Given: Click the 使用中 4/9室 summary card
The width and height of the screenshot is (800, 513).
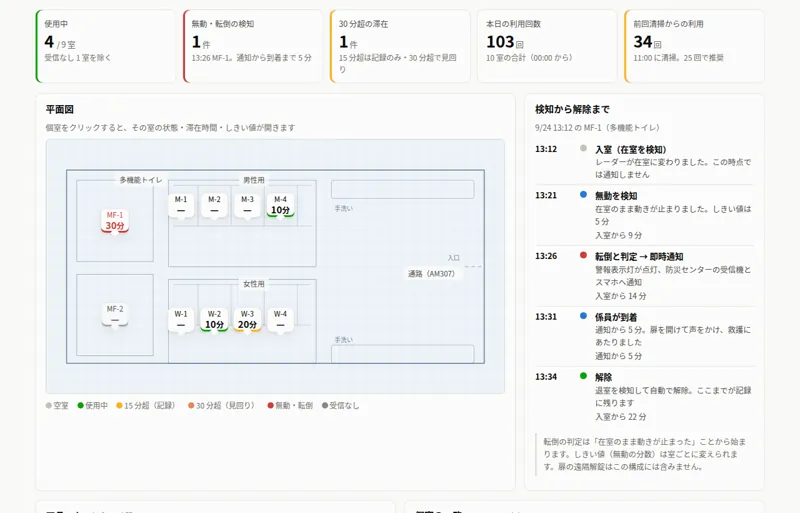Looking at the screenshot, I should coord(106,46).
